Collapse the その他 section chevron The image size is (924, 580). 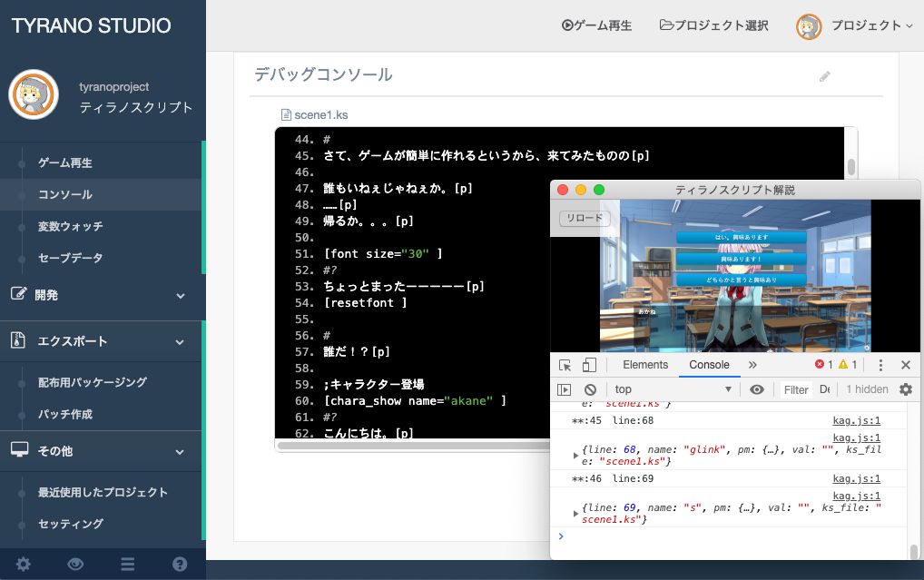click(180, 452)
